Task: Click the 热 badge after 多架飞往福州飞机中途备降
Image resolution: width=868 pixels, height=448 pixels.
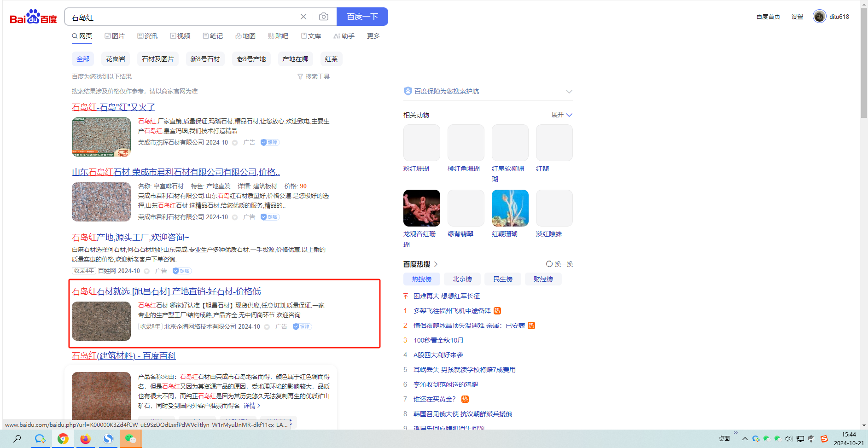Action: pyautogui.click(x=497, y=311)
